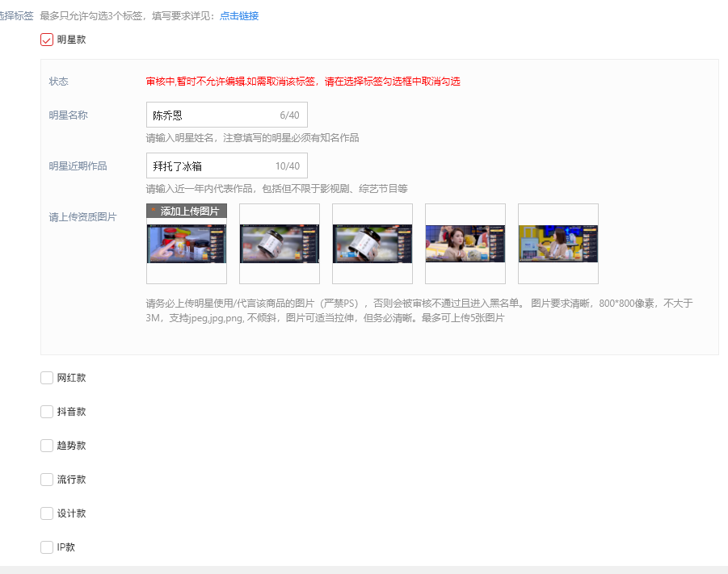
Task: Click the 6/40 character counter
Action: pos(290,115)
